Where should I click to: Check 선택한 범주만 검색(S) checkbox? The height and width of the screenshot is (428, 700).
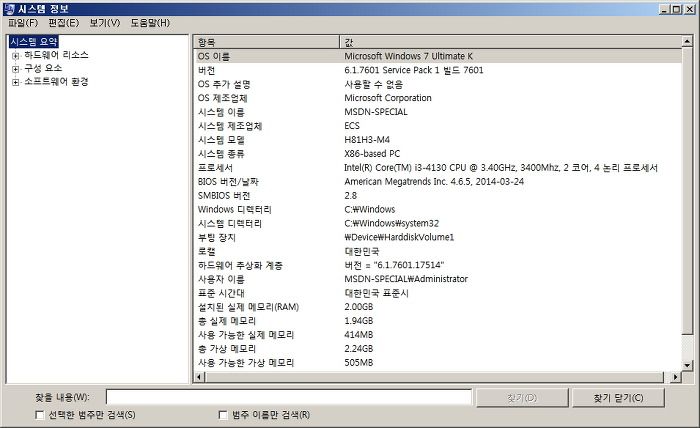point(40,415)
